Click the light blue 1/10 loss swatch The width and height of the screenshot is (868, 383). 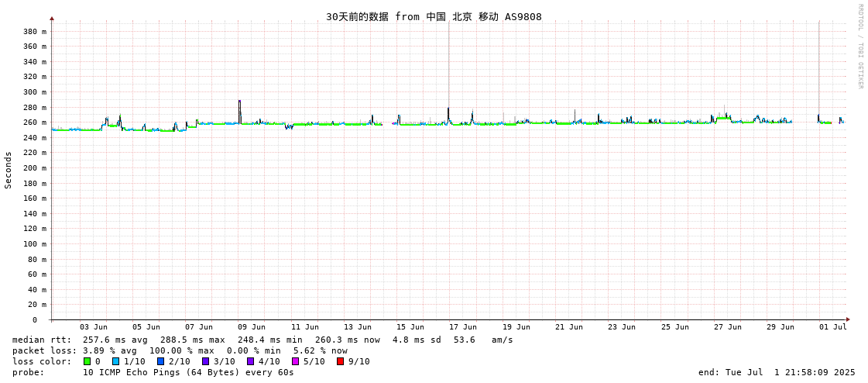115,361
